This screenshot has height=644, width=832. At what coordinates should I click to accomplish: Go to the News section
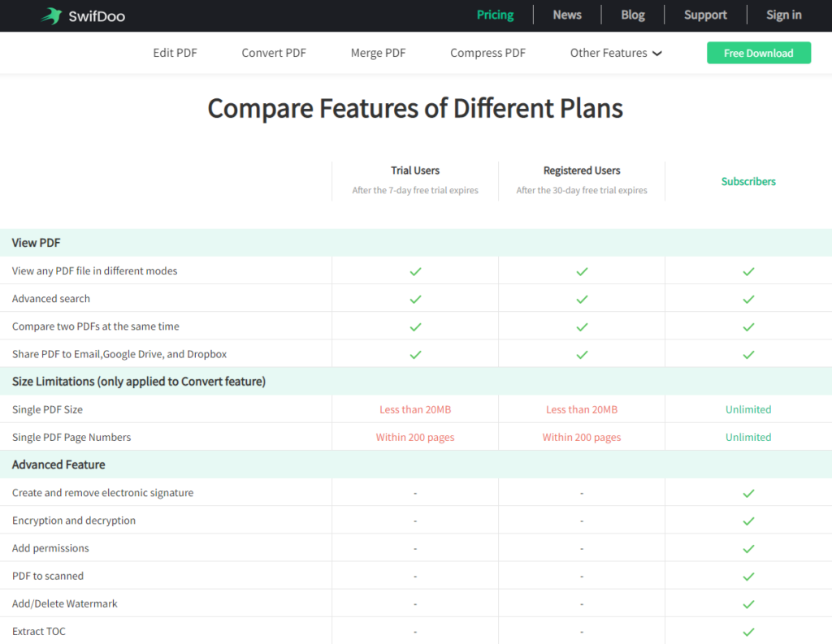pos(566,15)
